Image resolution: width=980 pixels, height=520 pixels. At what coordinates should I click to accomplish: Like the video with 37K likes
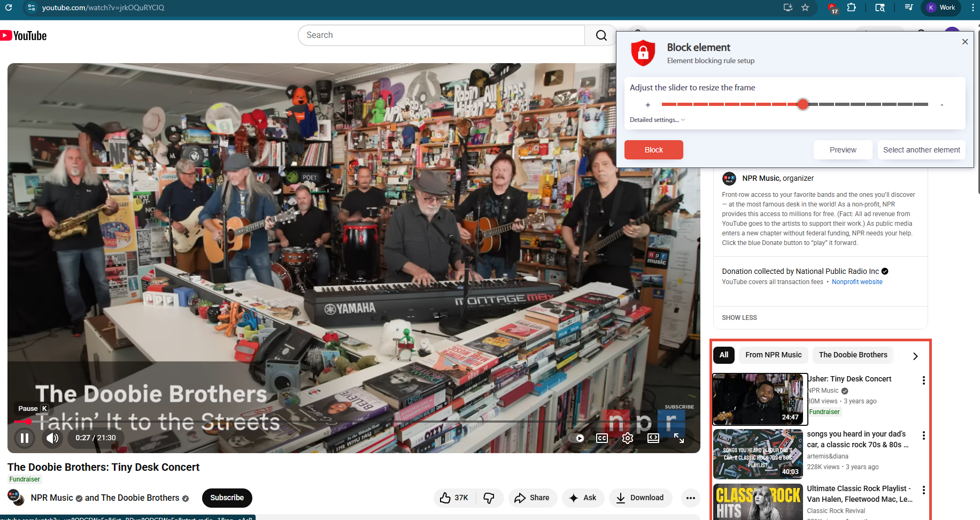click(454, 498)
